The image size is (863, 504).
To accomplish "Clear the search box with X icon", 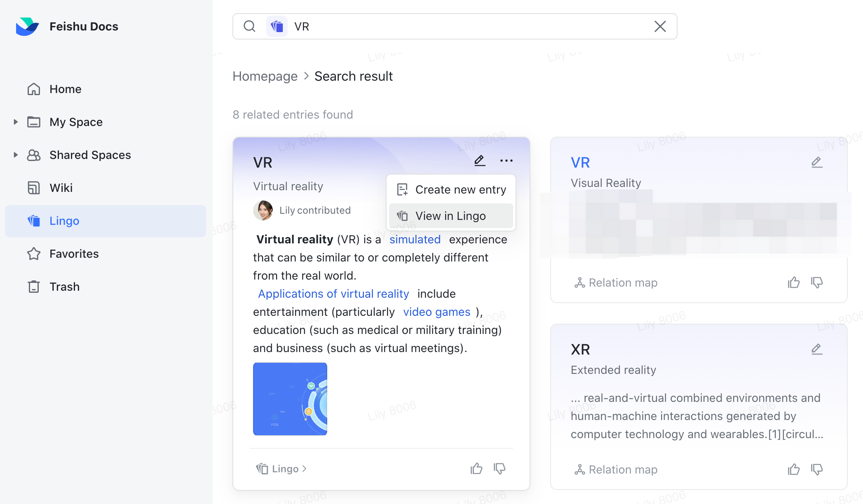I will click(x=660, y=26).
